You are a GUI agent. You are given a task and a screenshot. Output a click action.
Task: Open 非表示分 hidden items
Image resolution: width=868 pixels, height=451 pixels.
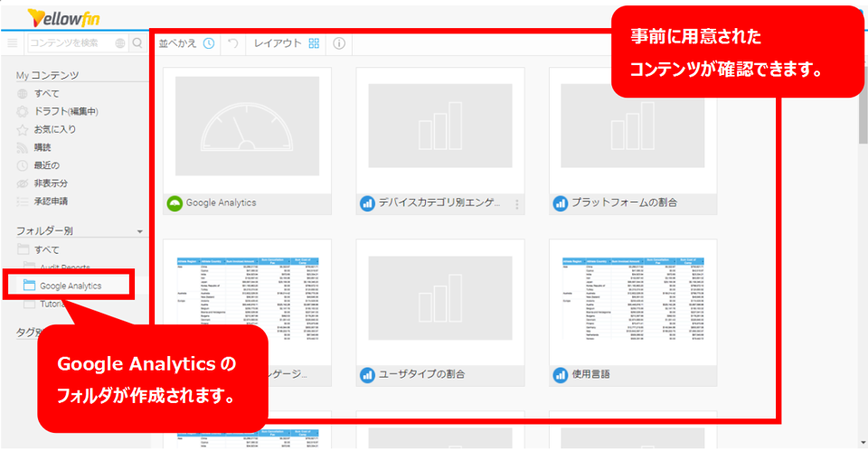coord(51,183)
